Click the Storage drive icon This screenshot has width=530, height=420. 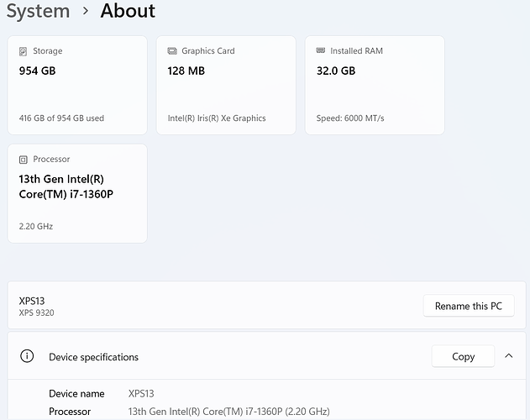tap(23, 51)
